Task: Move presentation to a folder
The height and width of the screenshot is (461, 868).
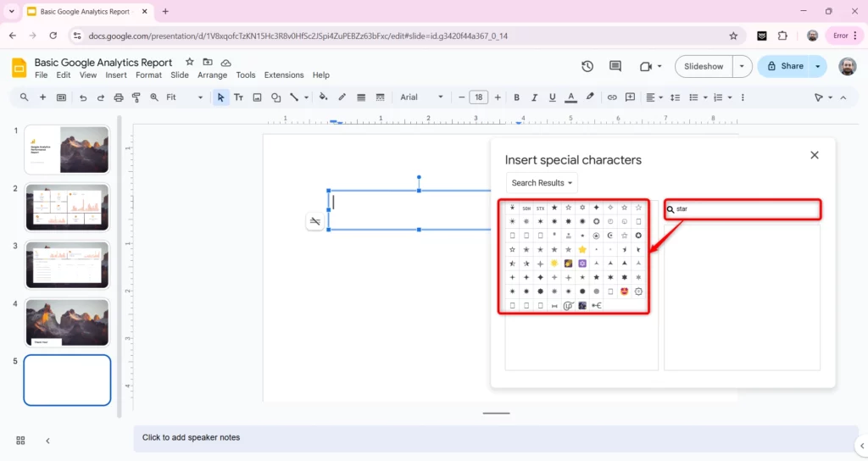Action: click(208, 62)
